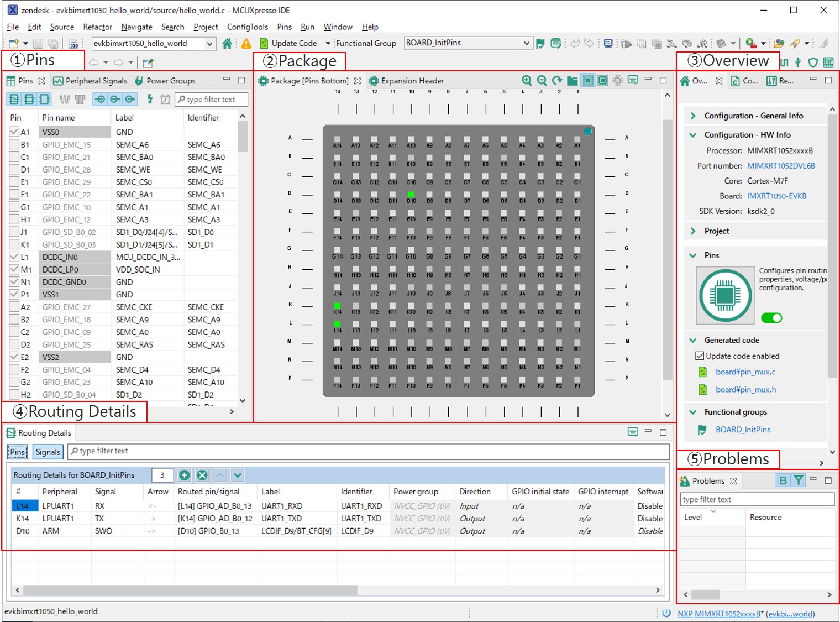
Task: Open the shield tool icon in the perspective bar
Action: tap(813, 62)
